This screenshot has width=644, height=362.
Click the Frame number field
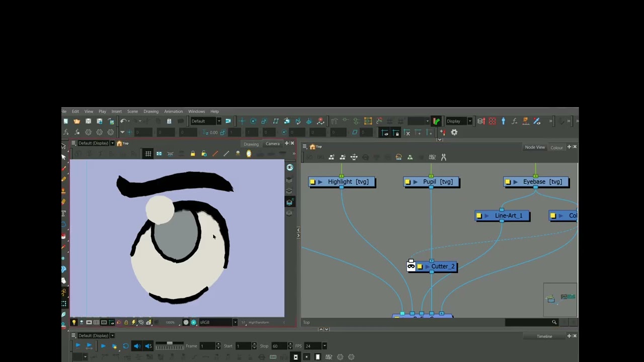click(207, 346)
